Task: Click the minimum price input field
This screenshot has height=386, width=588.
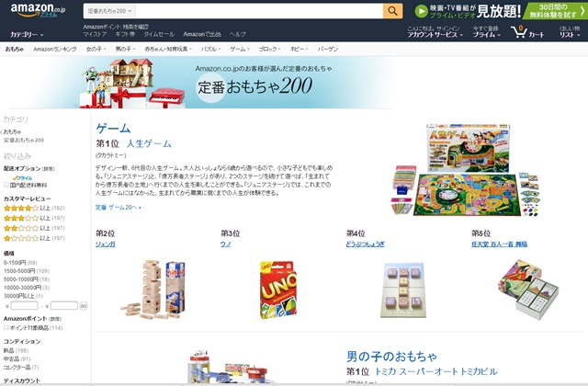Action: [25, 306]
